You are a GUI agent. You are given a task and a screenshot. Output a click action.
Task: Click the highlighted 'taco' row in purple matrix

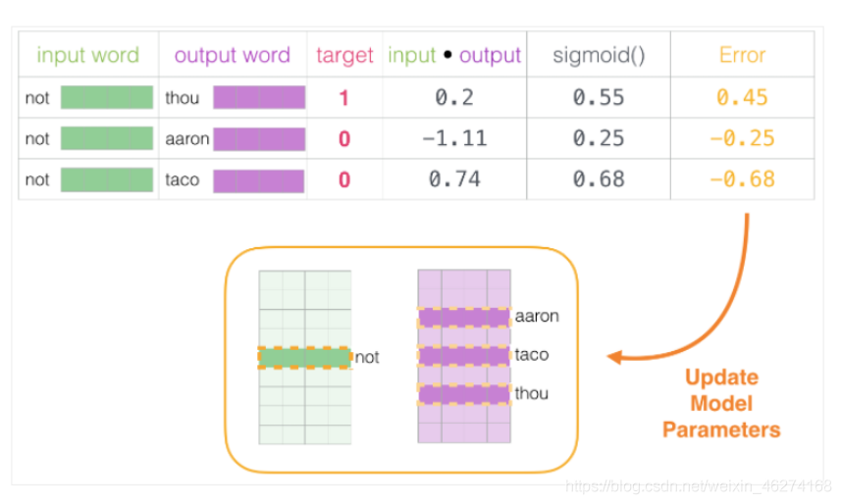point(463,355)
